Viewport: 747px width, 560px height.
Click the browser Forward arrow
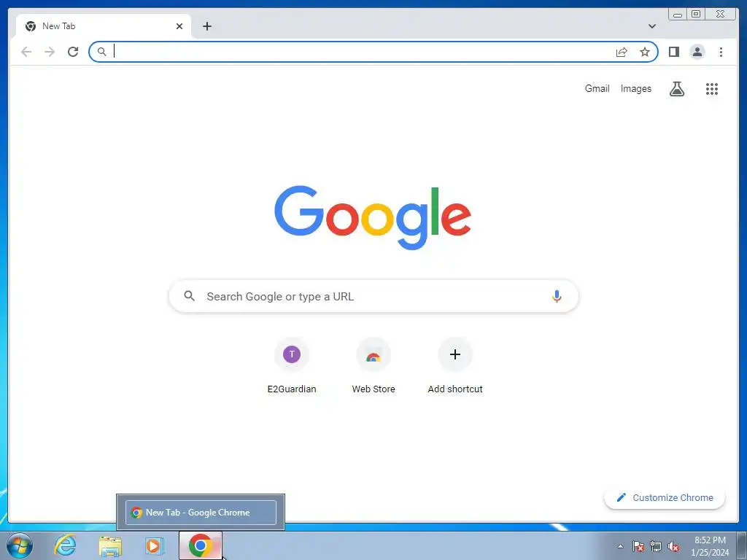[50, 52]
